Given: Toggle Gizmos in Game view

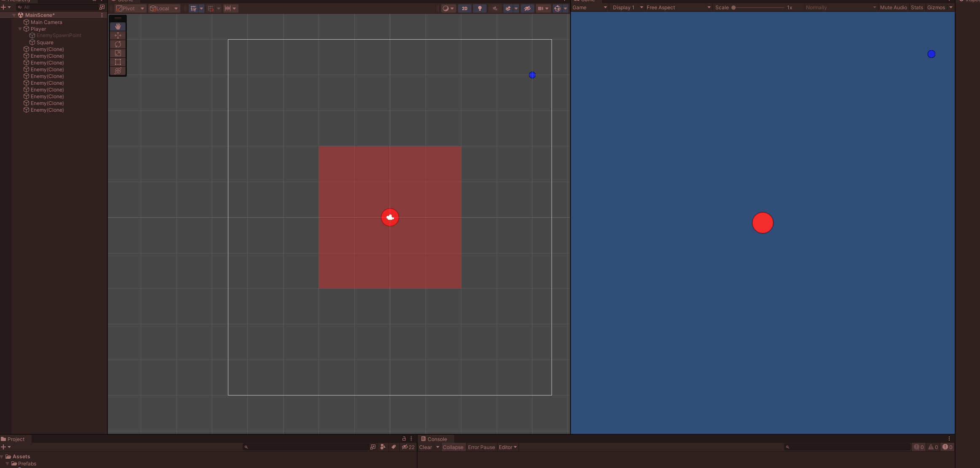Looking at the screenshot, I should tap(936, 8).
